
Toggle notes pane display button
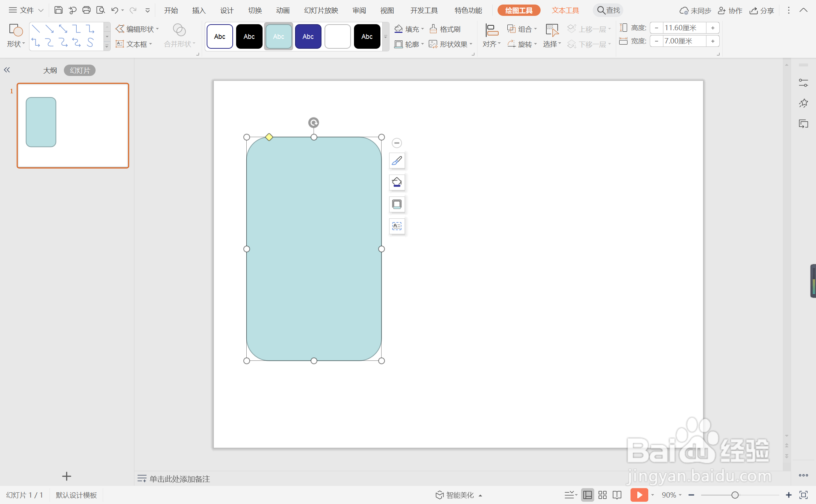click(570, 495)
